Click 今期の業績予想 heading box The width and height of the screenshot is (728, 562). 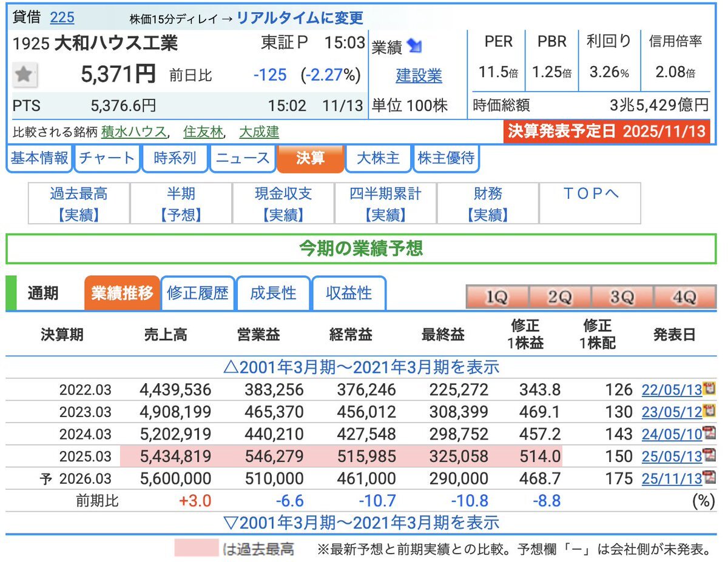tap(361, 249)
